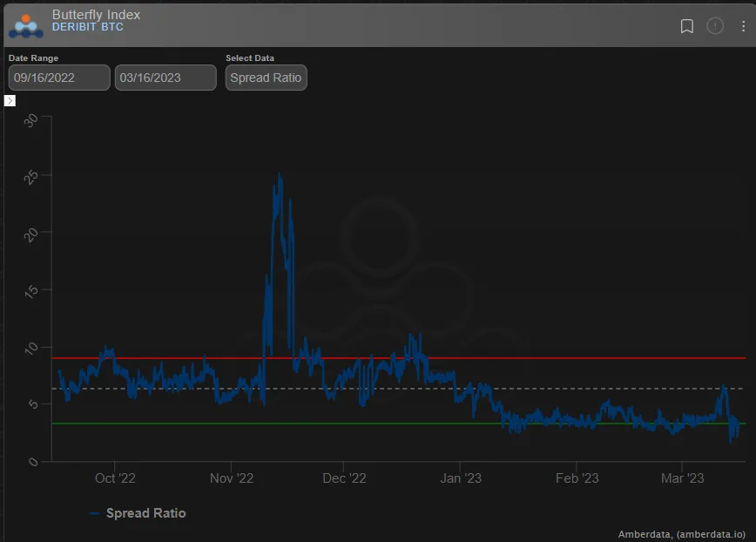Screen dimensions: 756x542
Task: Click the Jan '23 axis tick label
Action: pyautogui.click(x=461, y=478)
